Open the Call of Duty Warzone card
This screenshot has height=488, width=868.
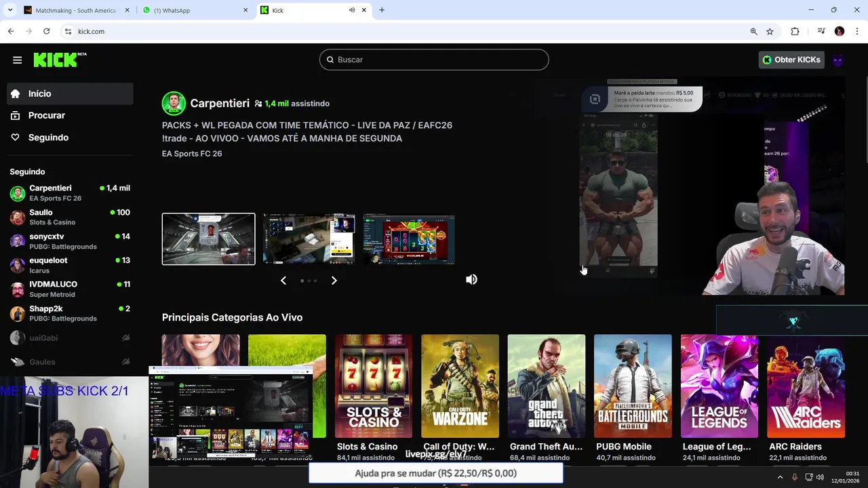(x=460, y=386)
